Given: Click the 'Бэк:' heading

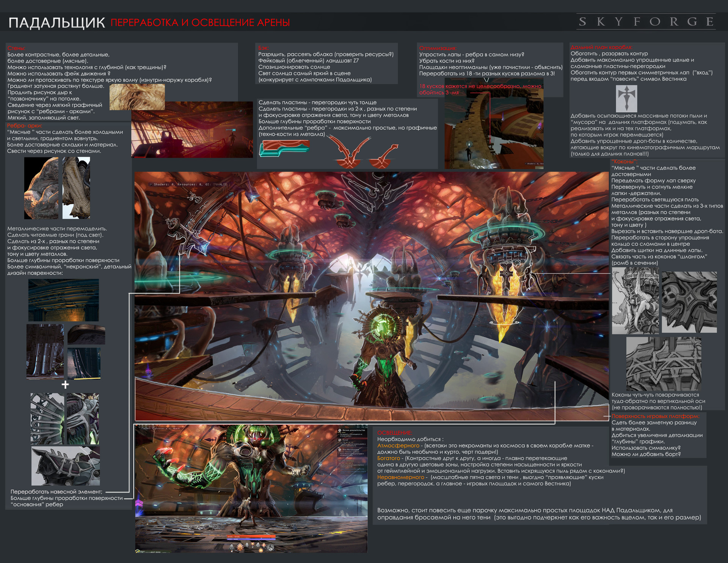Looking at the screenshot, I should (263, 48).
